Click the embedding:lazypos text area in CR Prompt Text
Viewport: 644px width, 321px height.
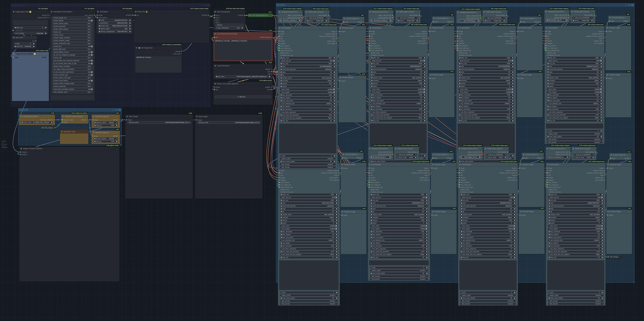tap(158, 64)
